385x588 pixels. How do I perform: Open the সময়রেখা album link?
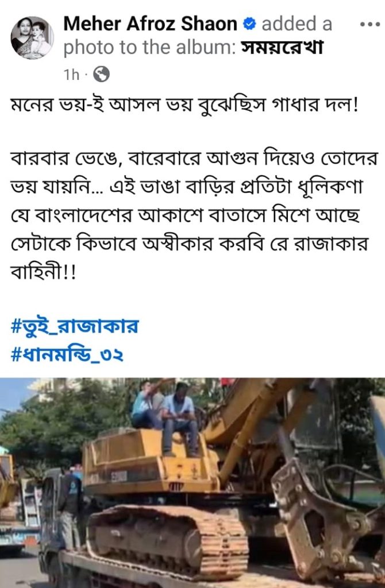[x=282, y=48]
